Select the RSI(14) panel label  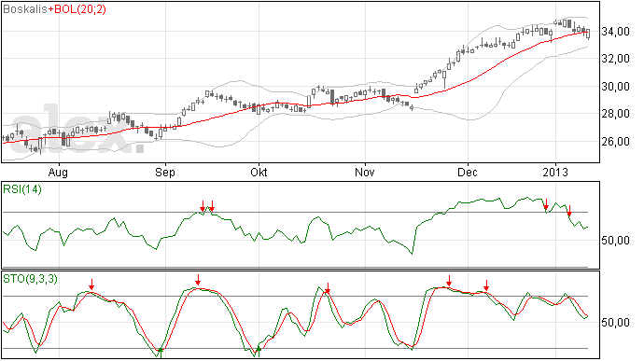pos(22,189)
